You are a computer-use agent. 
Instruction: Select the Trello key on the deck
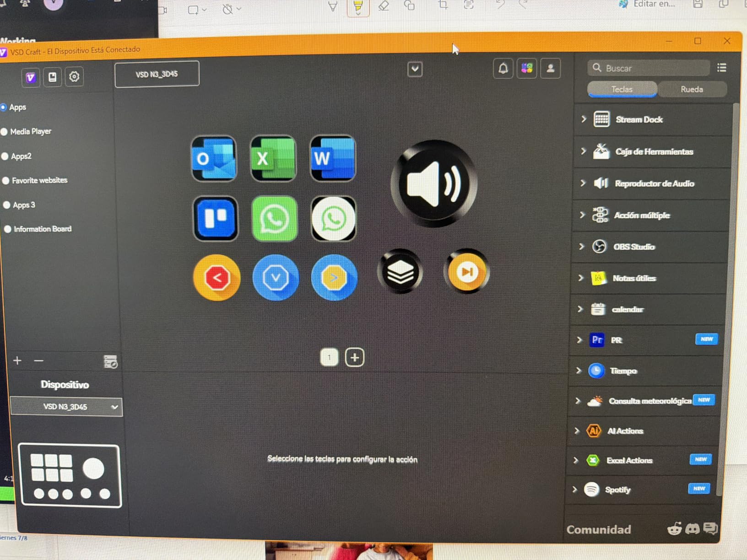pyautogui.click(x=216, y=218)
